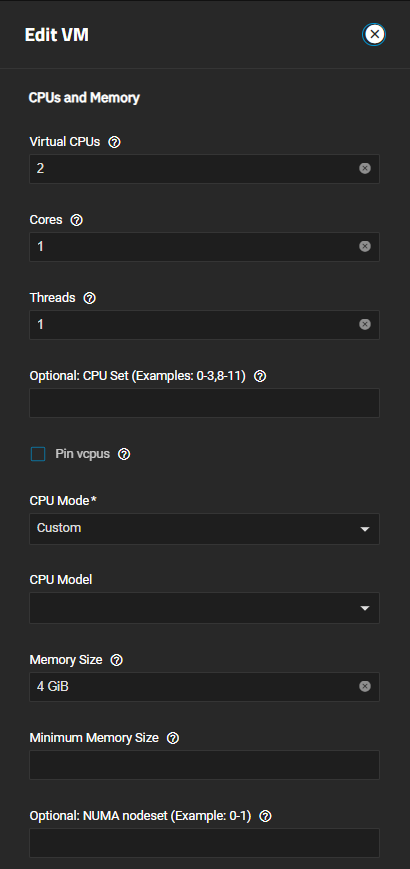This screenshot has width=410, height=869.
Task: Open help tooltip for Virtual CPUs
Action: coord(114,142)
